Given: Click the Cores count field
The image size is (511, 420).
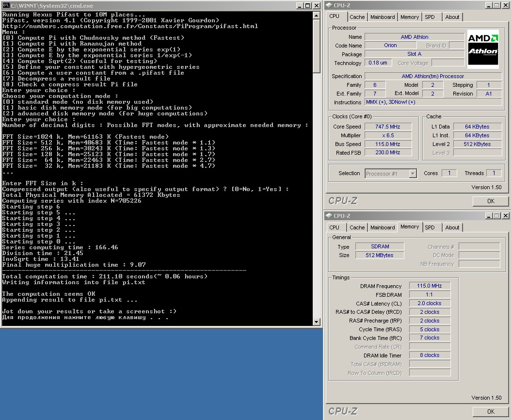Looking at the screenshot, I should tap(449, 173).
